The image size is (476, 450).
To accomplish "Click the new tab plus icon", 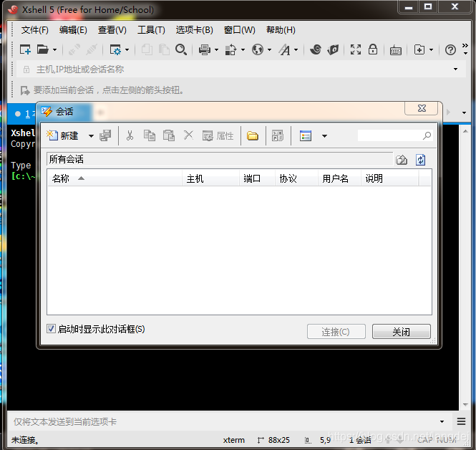I will click(419, 49).
